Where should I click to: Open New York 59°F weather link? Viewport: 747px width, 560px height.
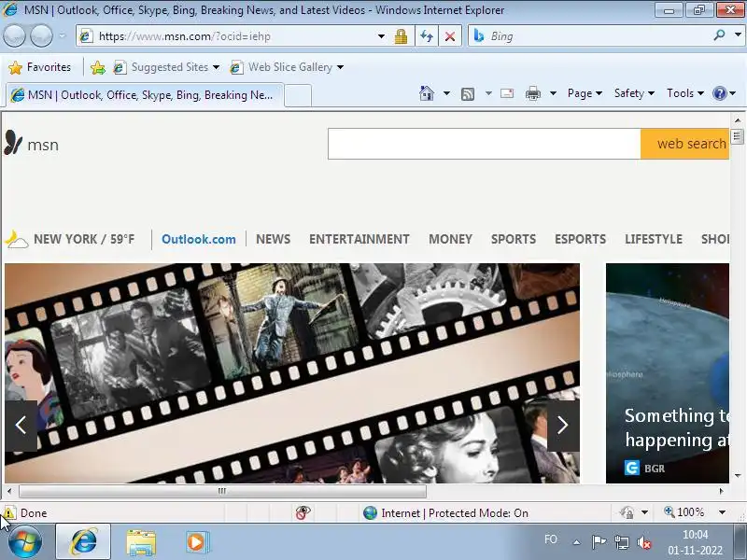pyautogui.click(x=84, y=239)
